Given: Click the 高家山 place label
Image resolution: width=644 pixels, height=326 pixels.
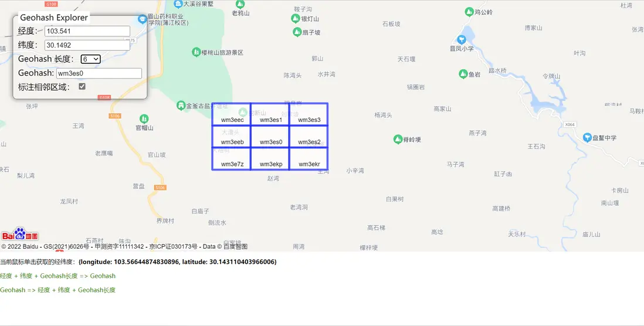Looking at the screenshot, I should pos(442,109).
